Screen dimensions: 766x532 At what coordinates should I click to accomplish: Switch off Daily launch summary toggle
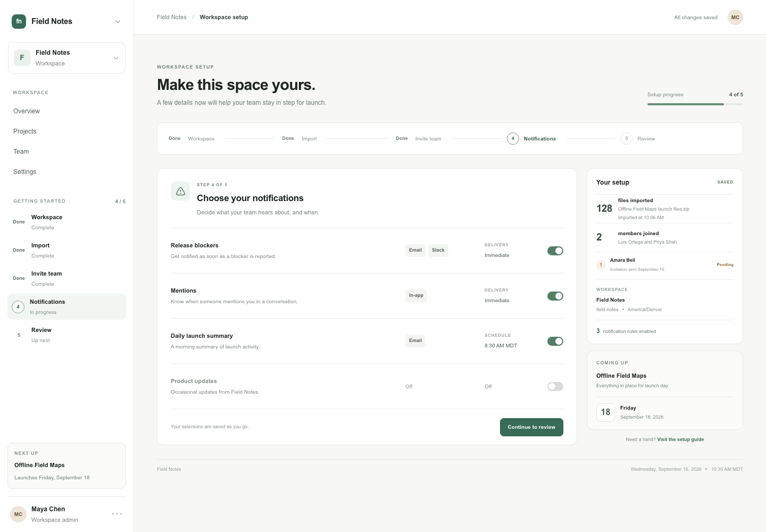(555, 341)
